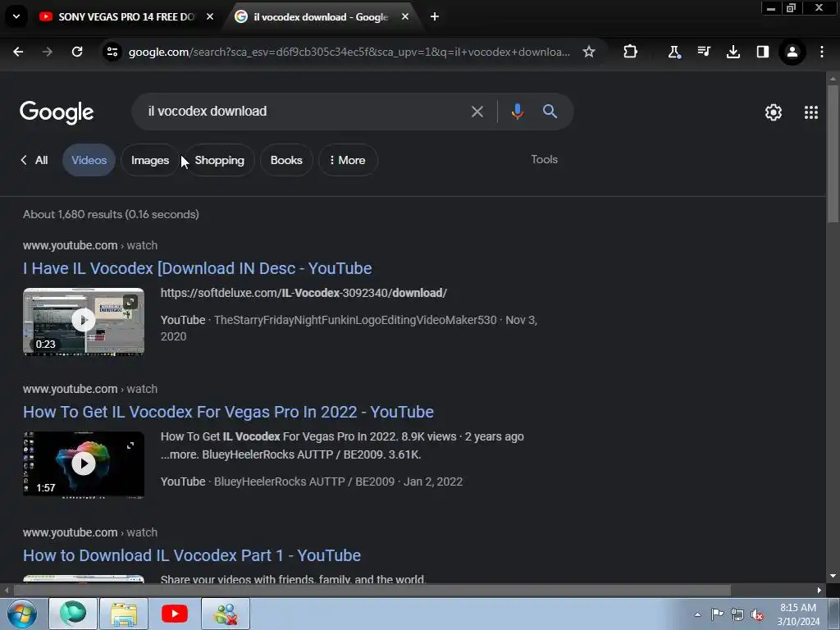
Task: Click the scrollbar down arrow
Action: tap(833, 577)
